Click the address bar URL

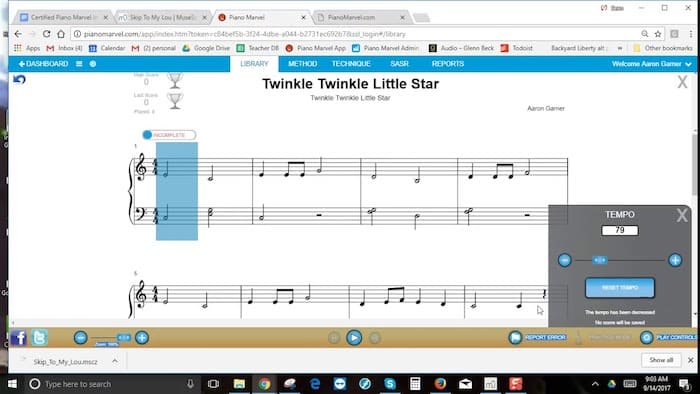coord(245,34)
